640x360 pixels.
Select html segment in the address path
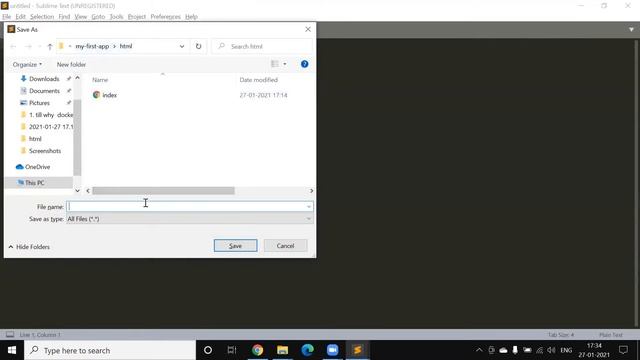click(x=126, y=46)
